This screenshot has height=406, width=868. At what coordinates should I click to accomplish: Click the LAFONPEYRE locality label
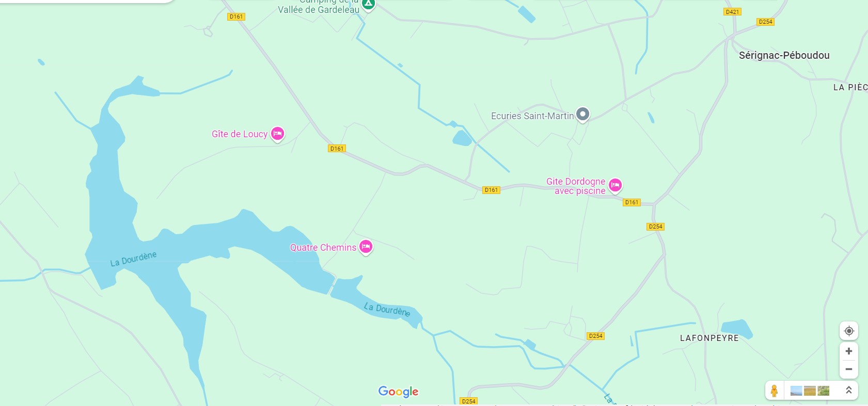[x=709, y=338]
